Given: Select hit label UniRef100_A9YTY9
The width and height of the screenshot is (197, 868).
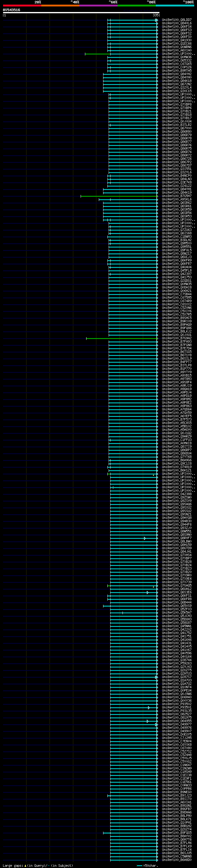Looking at the screenshot, I should pos(176,372).
